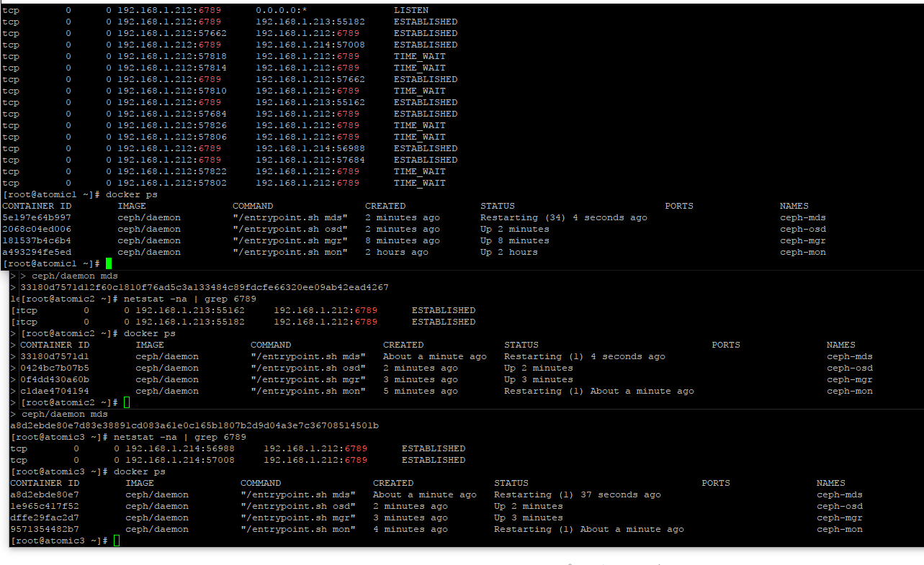Click status Restarting (34) 4 seconds ago
The height and width of the screenshot is (565, 924).
coord(564,217)
